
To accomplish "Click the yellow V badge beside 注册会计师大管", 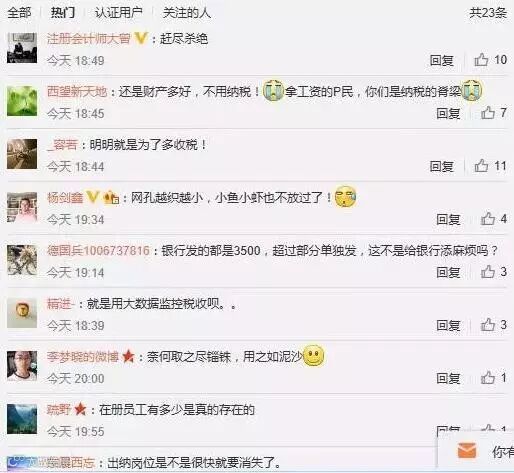I will pos(141,39).
